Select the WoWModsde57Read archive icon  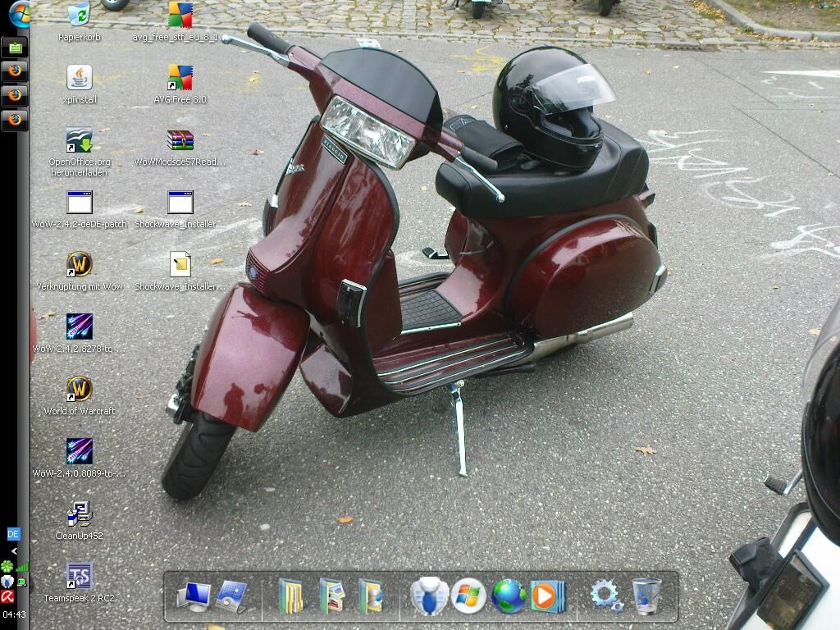tap(180, 141)
